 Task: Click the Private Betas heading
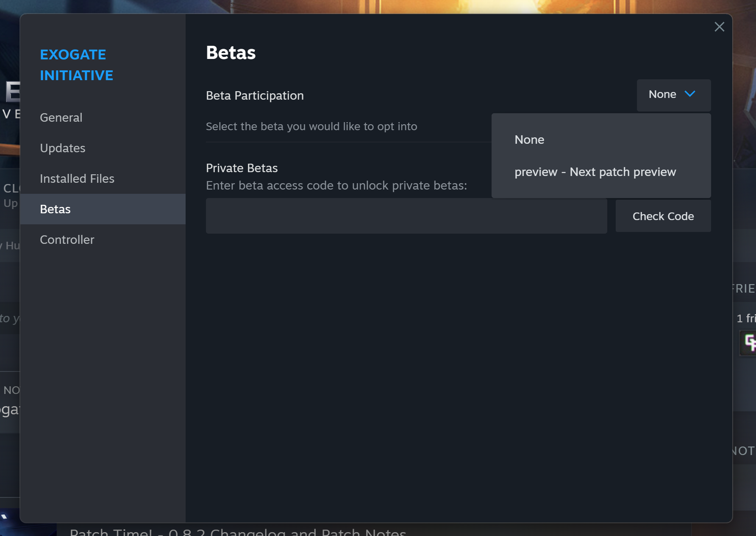tap(242, 168)
